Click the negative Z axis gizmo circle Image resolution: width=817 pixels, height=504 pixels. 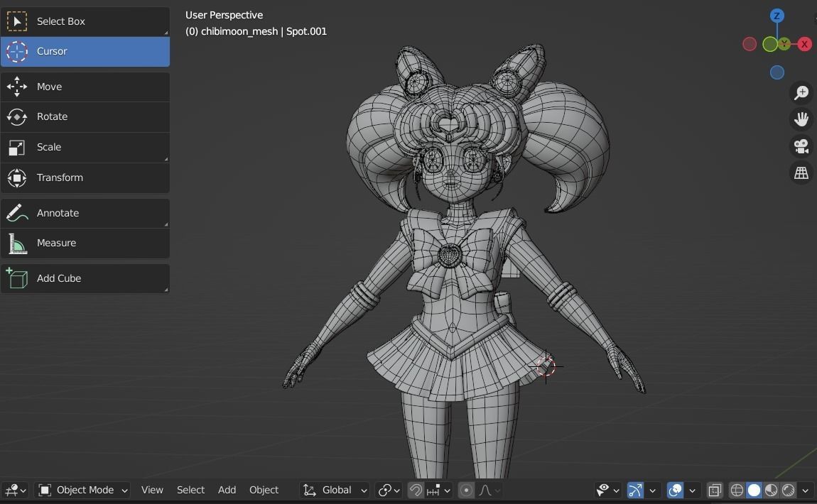777,72
